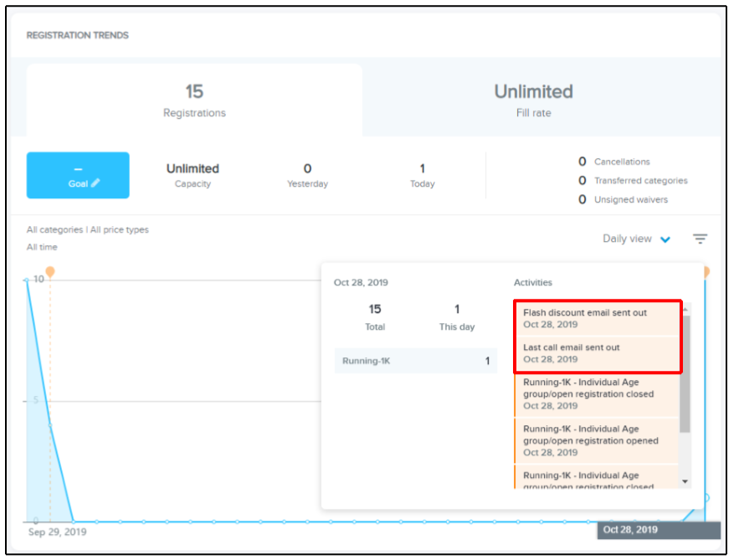Click the Activities list scrollbar thumb
Image resolution: width=734 pixels, height=560 pixels.
685,373
